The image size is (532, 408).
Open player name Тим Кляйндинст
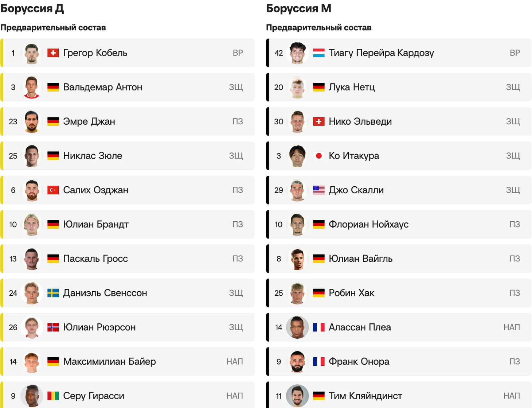(x=365, y=396)
